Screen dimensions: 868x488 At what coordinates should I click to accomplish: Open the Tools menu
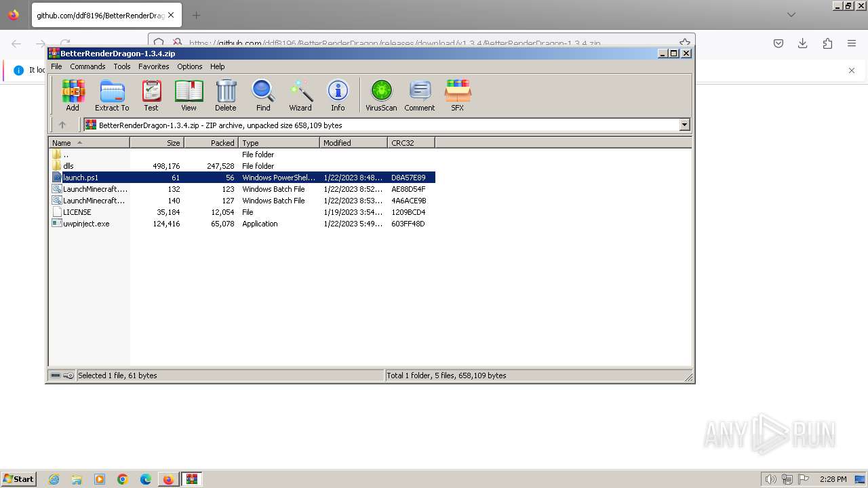[x=122, y=66]
